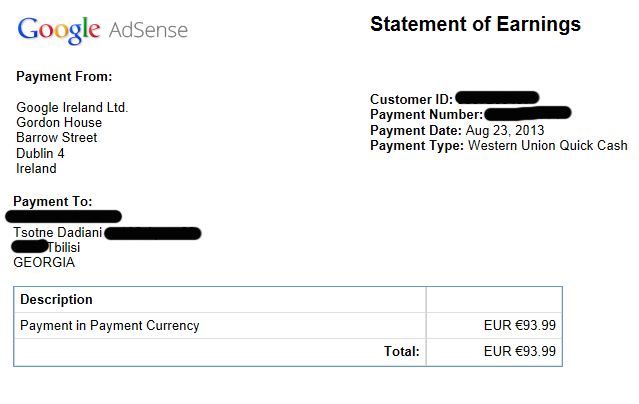Viewport: 639px width, 404px height.
Task: Click the name Tsotne Dadiani
Action: 57,233
